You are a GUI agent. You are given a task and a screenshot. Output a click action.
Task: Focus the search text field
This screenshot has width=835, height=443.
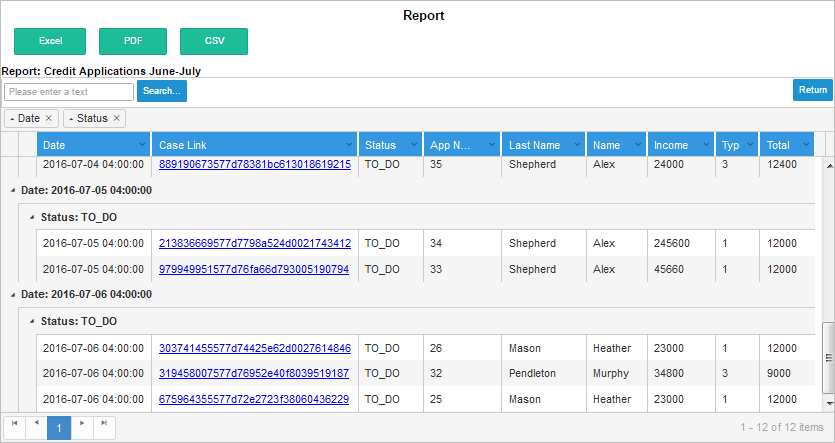pyautogui.click(x=68, y=92)
